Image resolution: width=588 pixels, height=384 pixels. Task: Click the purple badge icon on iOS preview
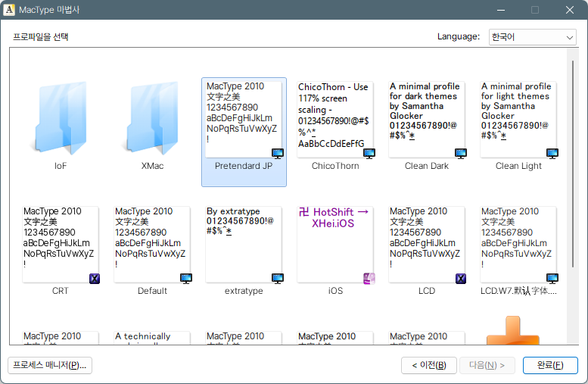369,279
